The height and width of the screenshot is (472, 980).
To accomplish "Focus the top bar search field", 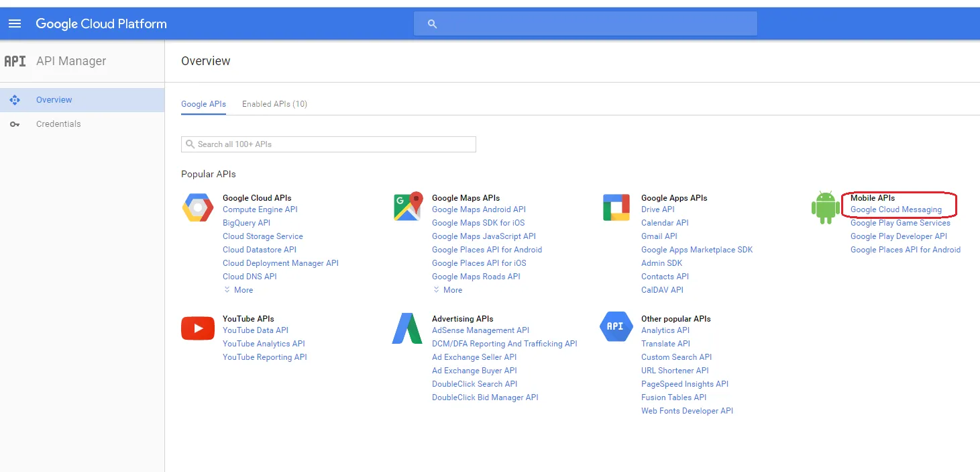I will pos(586,23).
